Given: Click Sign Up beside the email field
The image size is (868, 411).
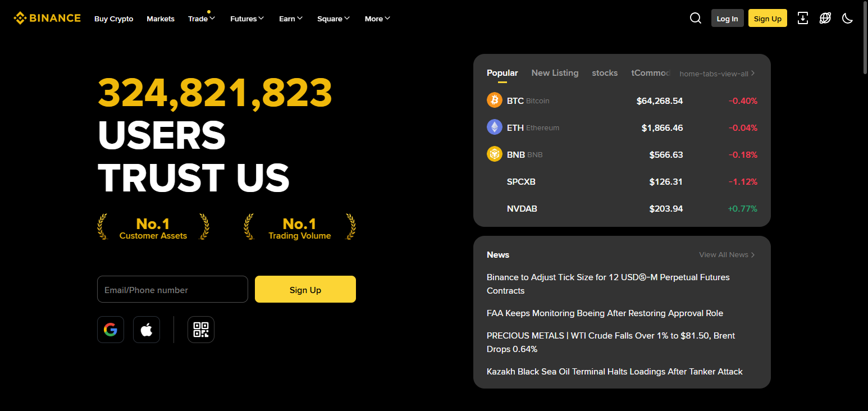Looking at the screenshot, I should (305, 289).
